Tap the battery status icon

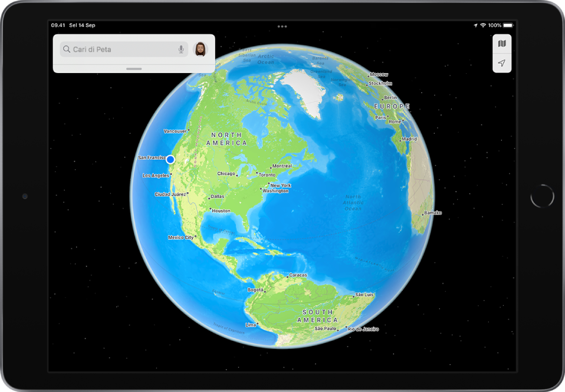(509, 25)
